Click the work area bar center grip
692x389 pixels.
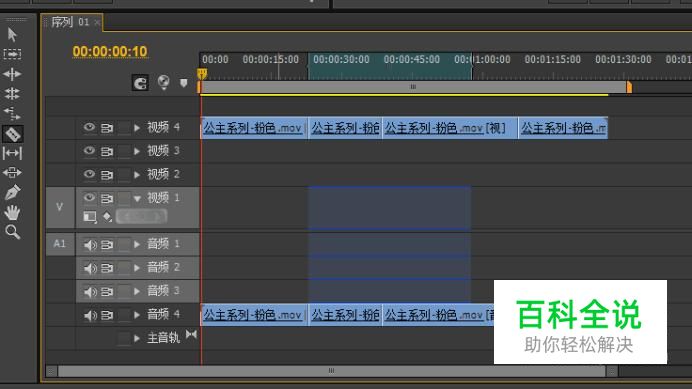(x=413, y=87)
